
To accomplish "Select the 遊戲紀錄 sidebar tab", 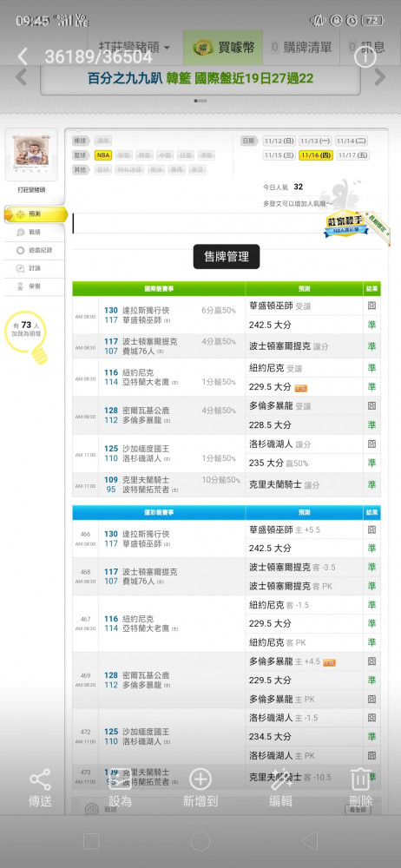I will (x=35, y=250).
